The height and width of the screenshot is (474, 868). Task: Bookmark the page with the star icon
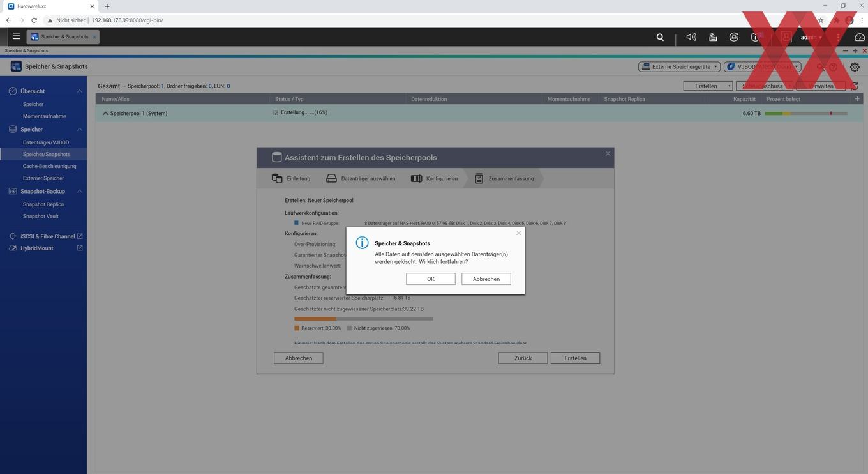click(x=821, y=20)
